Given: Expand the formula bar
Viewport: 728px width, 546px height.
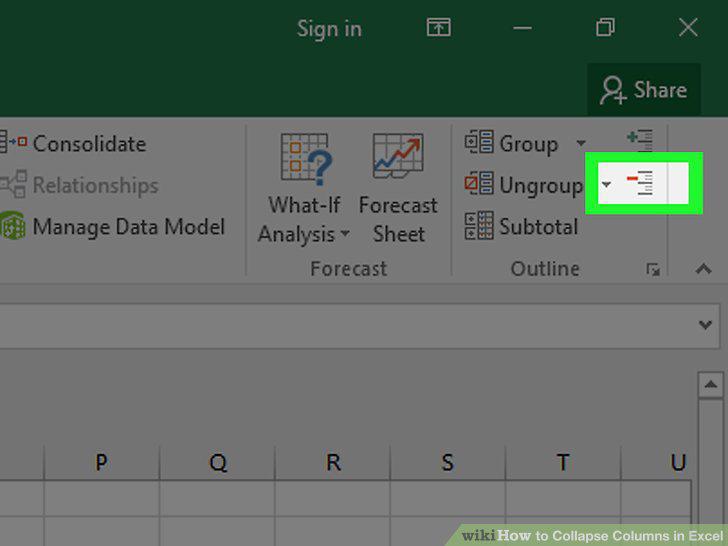Looking at the screenshot, I should pyautogui.click(x=705, y=325).
